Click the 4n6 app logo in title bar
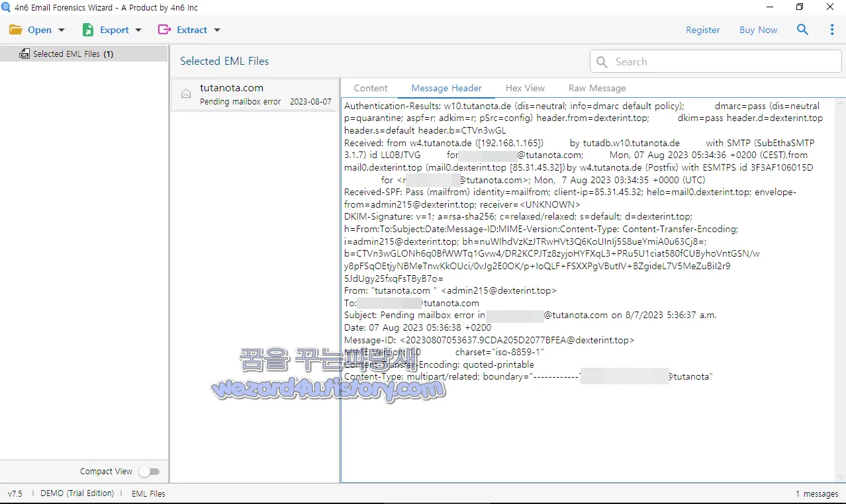 [x=6, y=7]
